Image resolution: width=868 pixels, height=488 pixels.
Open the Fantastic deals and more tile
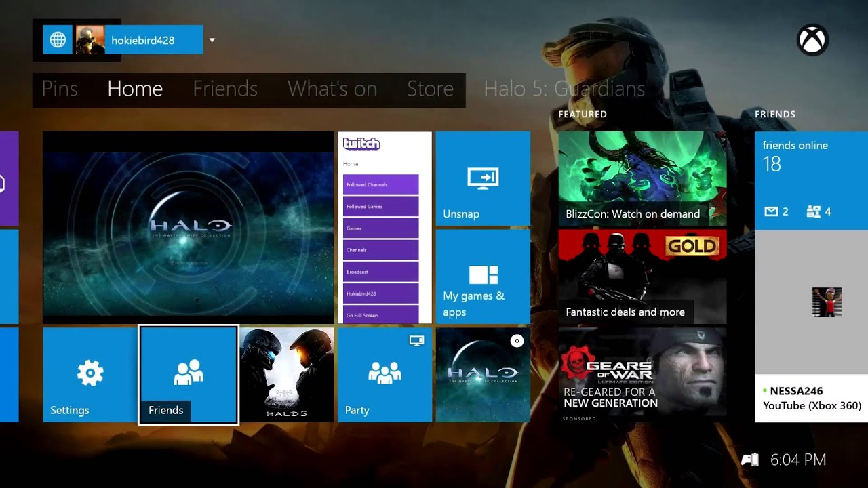[x=642, y=277]
